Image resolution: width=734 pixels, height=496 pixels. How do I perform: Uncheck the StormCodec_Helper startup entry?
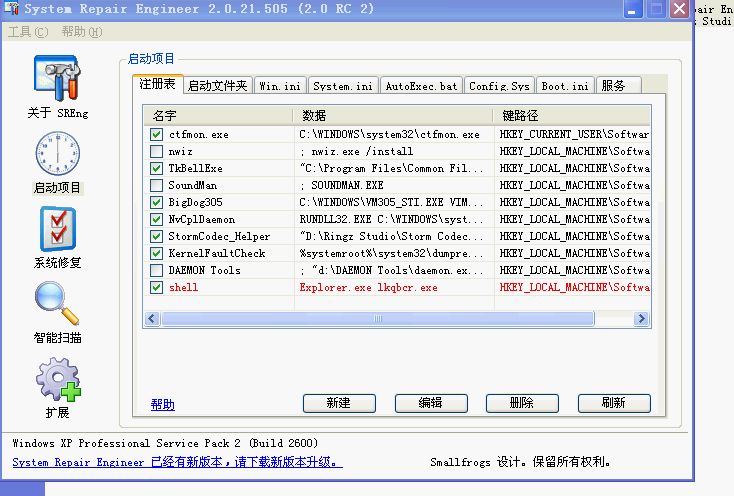pyautogui.click(x=156, y=236)
